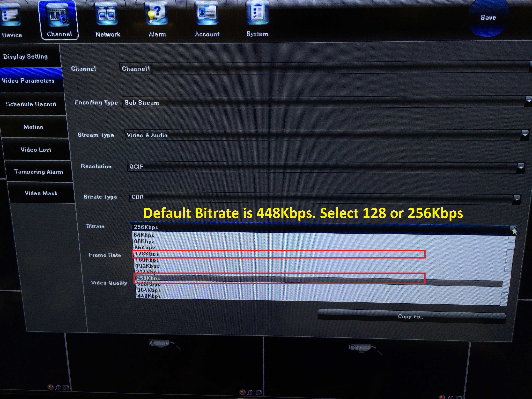The height and width of the screenshot is (399, 532).
Task: Click record icon in first camera pane
Action: [51, 387]
